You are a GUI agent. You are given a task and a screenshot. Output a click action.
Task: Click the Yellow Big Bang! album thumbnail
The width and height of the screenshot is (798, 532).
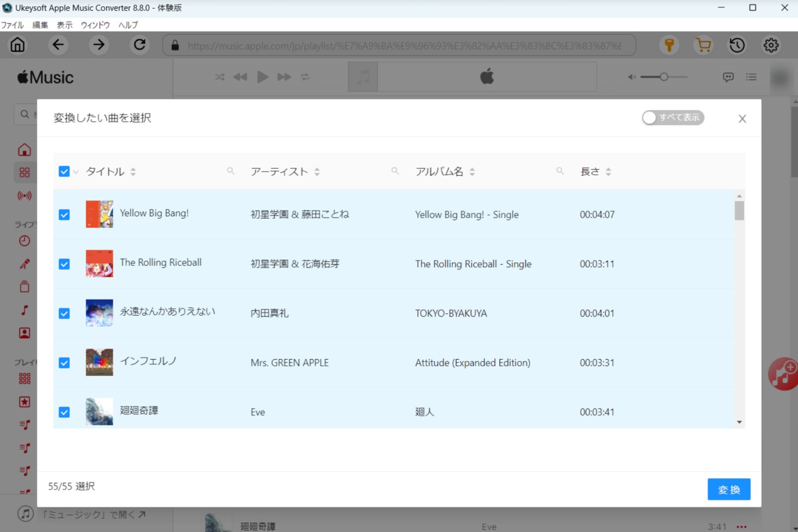click(x=100, y=214)
